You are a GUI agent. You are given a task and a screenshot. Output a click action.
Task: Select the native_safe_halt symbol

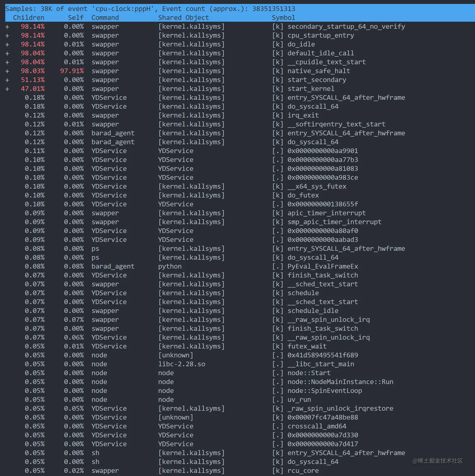(319, 71)
